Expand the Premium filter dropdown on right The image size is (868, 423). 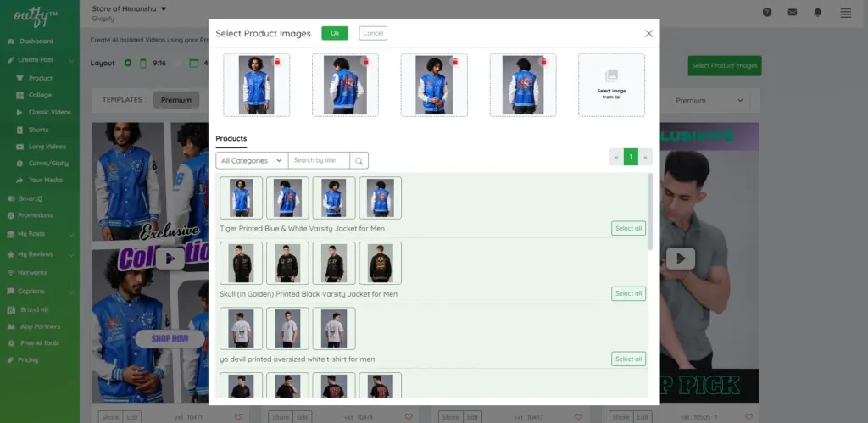point(709,100)
